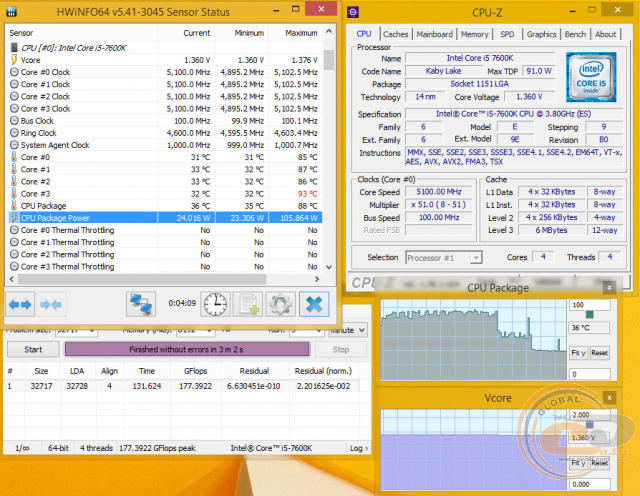
Task: Open the Bench tab in CPU-Z
Action: [x=575, y=34]
